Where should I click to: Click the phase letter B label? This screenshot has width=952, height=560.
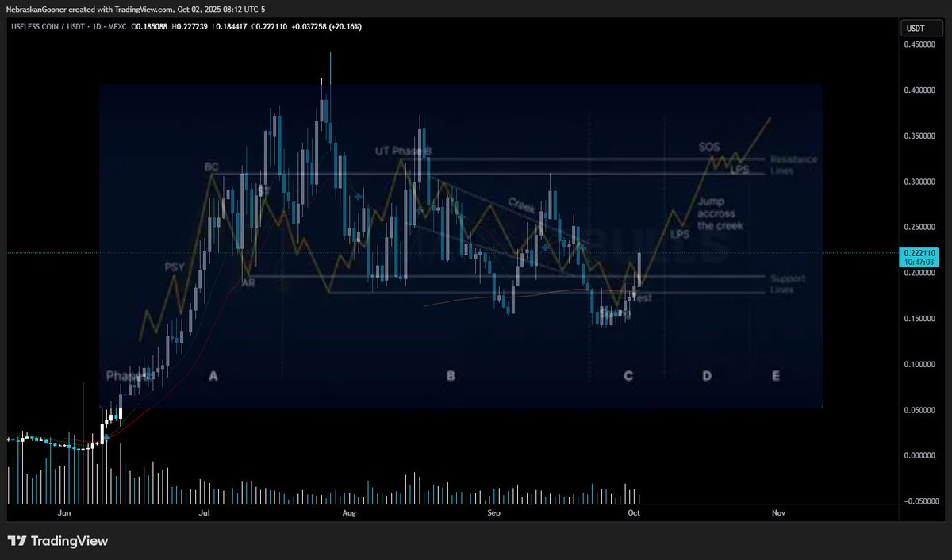pos(451,376)
